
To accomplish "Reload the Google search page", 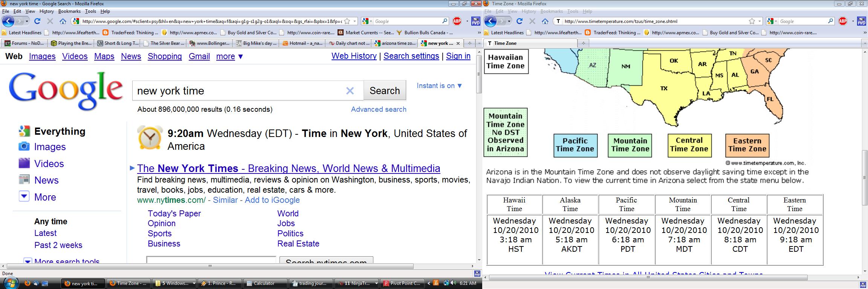I will pyautogui.click(x=37, y=21).
